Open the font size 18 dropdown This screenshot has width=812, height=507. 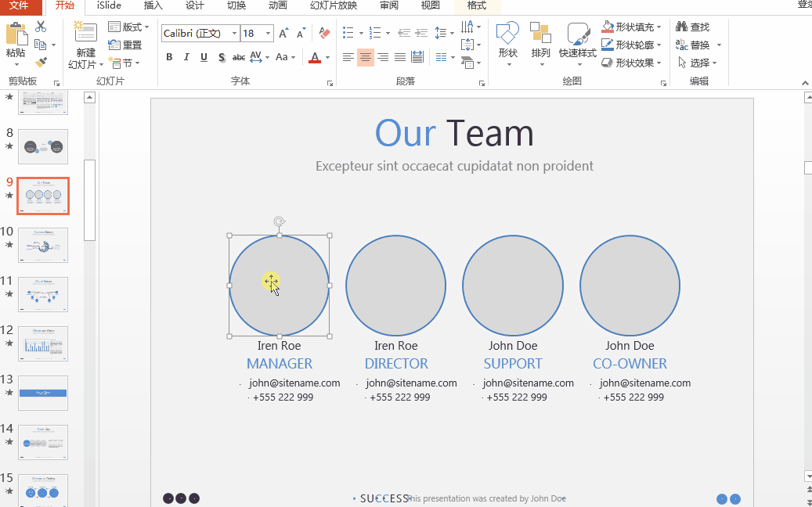pos(269,34)
